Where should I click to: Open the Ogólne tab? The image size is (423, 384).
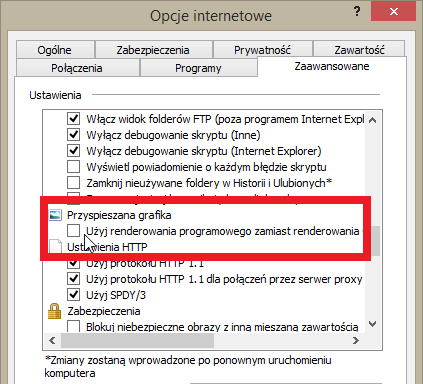(55, 50)
